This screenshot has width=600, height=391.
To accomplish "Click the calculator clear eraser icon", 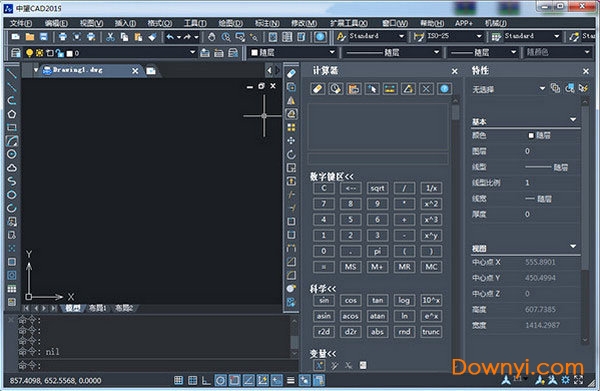I will 317,89.
